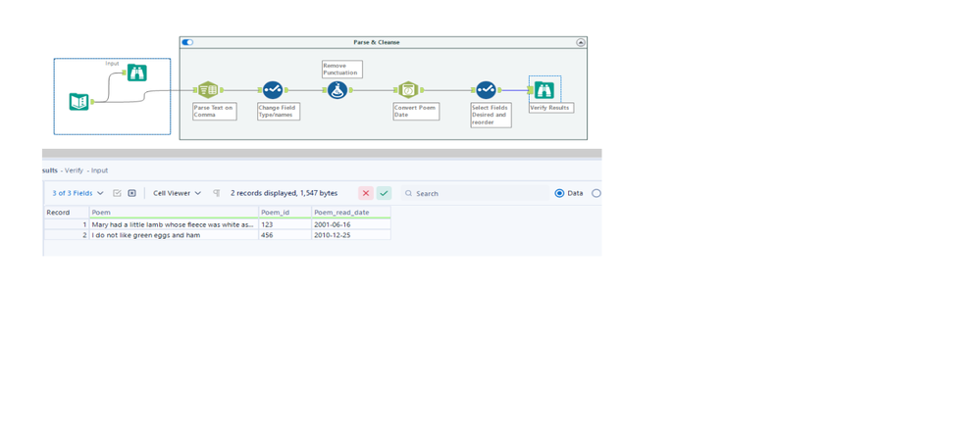Click the Poem_read_date column header
The width and height of the screenshot is (980, 438).
[351, 213]
